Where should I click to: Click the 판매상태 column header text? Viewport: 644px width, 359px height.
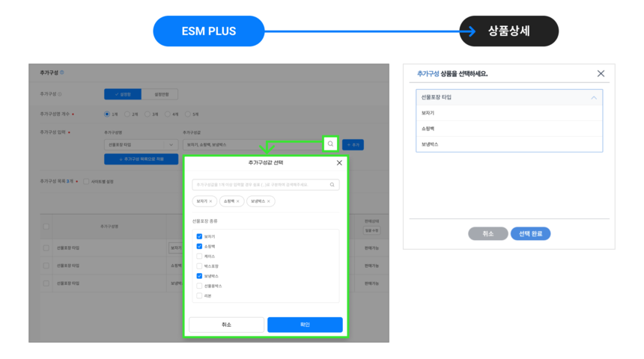click(x=371, y=221)
